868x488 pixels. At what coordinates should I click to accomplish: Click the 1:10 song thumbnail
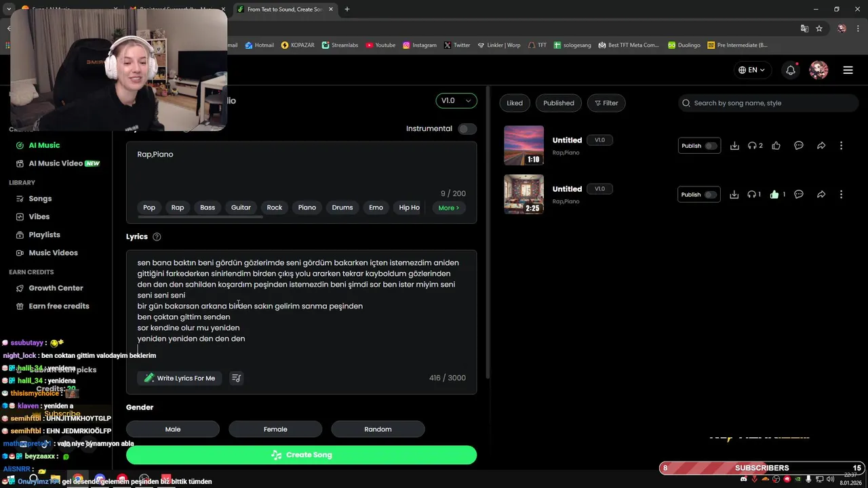524,146
